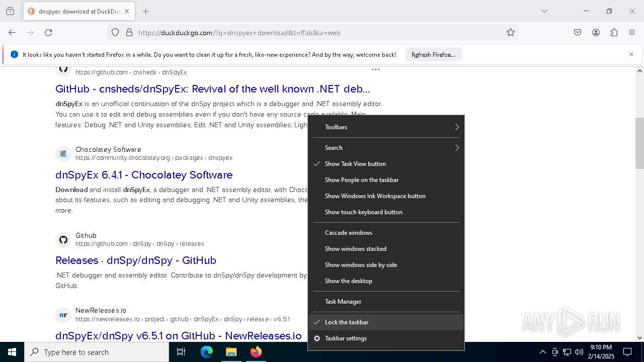The image size is (644, 362).
Task: Open the clock and date flyout
Action: pyautogui.click(x=601, y=352)
